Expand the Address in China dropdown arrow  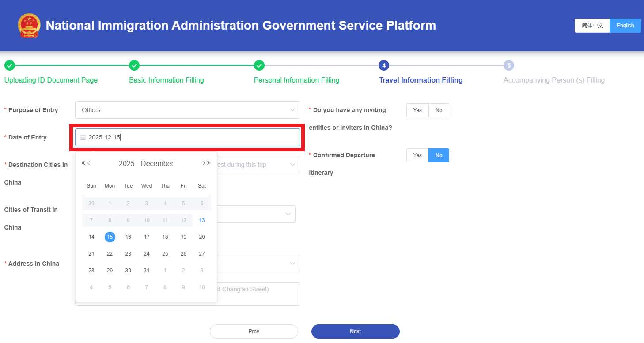(x=292, y=264)
